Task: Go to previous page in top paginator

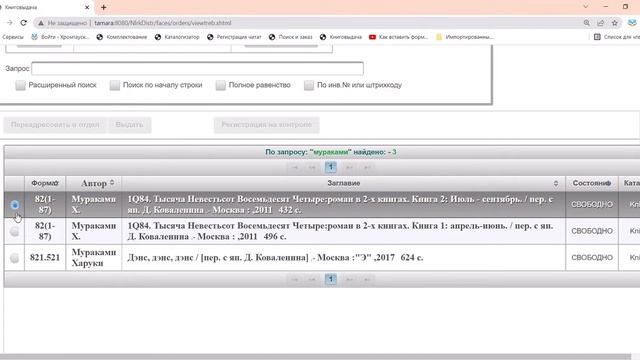Action: pyautogui.click(x=312, y=167)
